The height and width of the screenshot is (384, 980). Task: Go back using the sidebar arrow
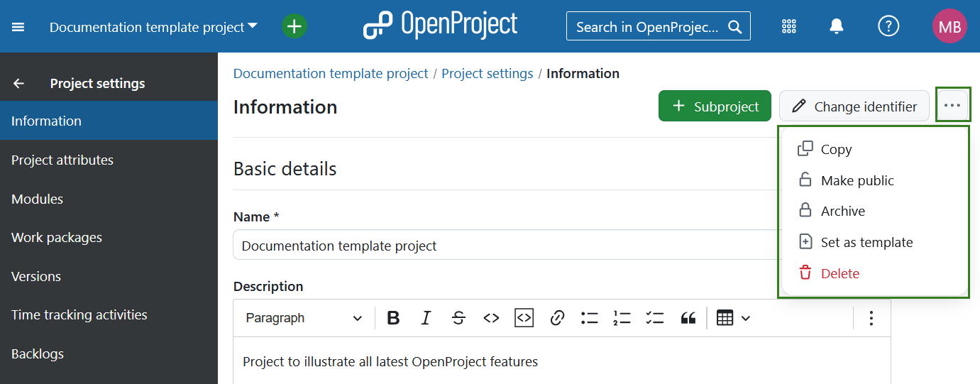coord(18,83)
